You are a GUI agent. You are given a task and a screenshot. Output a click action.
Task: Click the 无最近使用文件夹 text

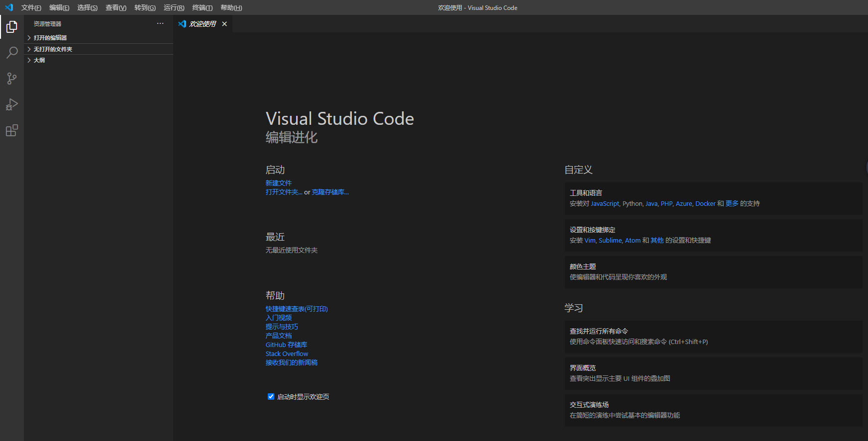tap(292, 250)
